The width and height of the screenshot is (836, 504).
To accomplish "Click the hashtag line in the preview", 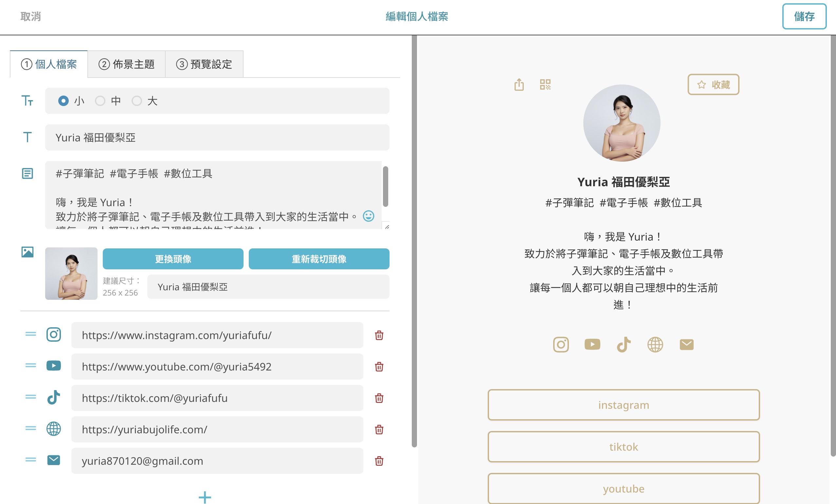I will (x=624, y=203).
